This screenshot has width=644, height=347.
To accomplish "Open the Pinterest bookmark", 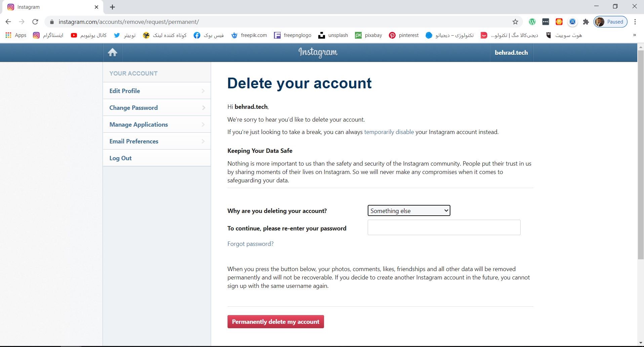I will (x=404, y=35).
